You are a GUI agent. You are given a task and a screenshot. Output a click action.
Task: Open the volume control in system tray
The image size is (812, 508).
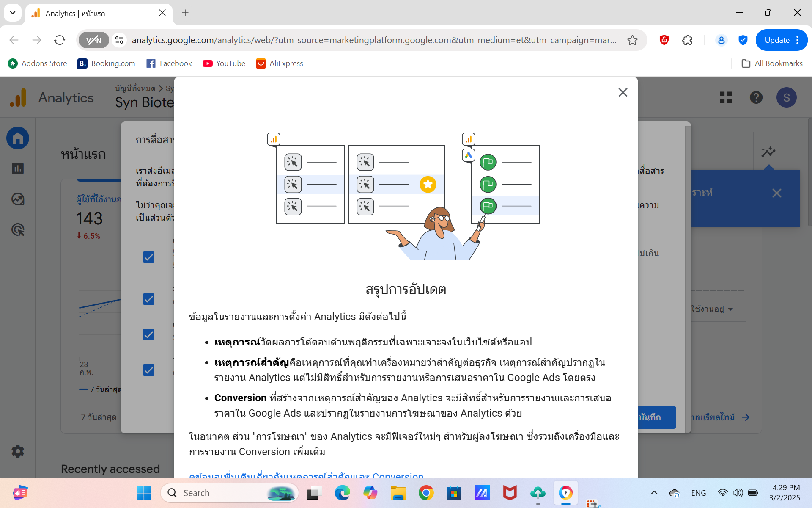pos(738,493)
